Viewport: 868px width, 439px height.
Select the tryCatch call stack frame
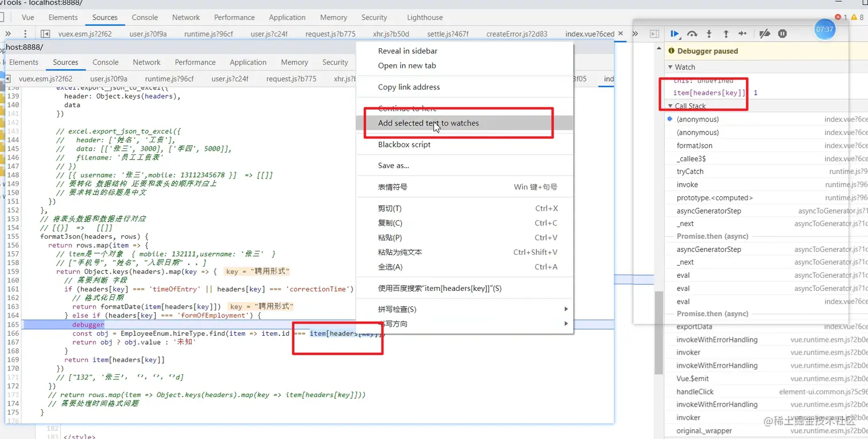coord(689,172)
